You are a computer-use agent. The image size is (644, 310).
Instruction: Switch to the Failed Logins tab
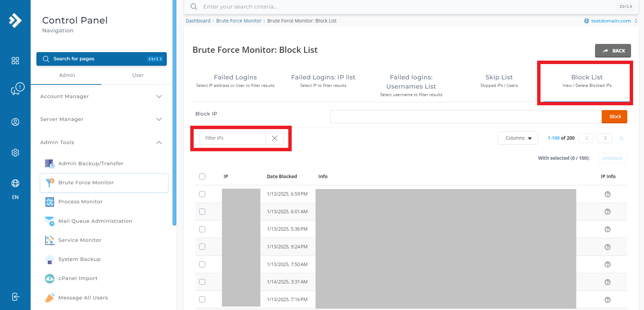[x=235, y=81]
